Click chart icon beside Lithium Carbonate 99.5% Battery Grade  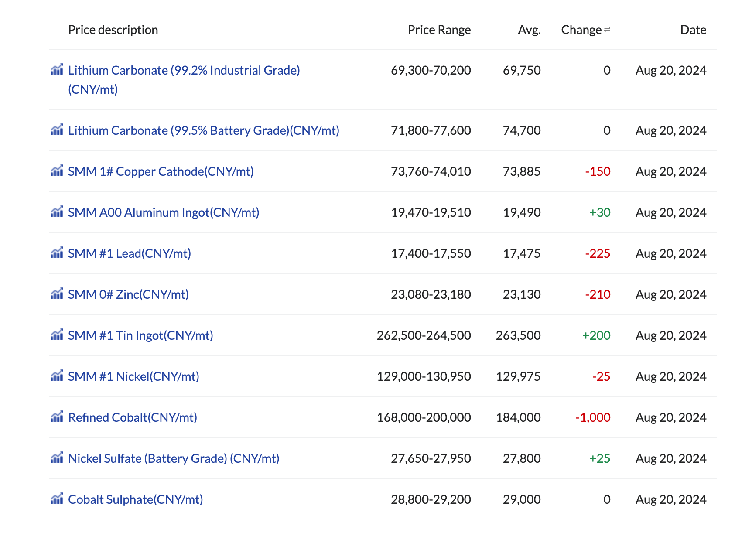pos(57,130)
